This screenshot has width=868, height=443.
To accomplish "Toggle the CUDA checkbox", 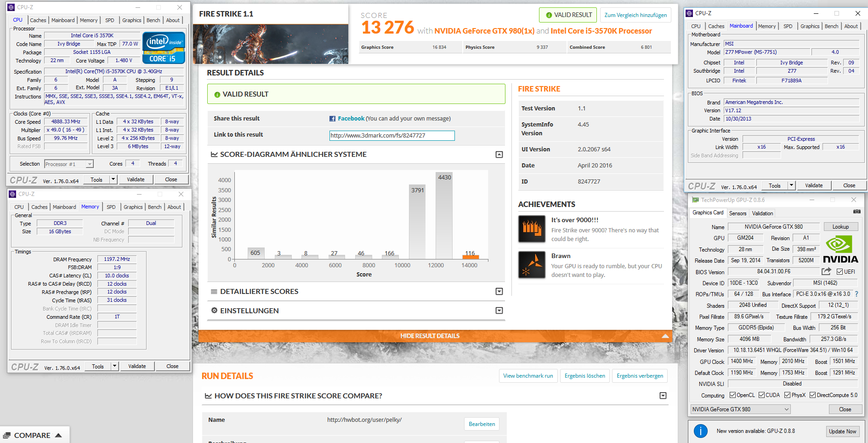I will 761,395.
